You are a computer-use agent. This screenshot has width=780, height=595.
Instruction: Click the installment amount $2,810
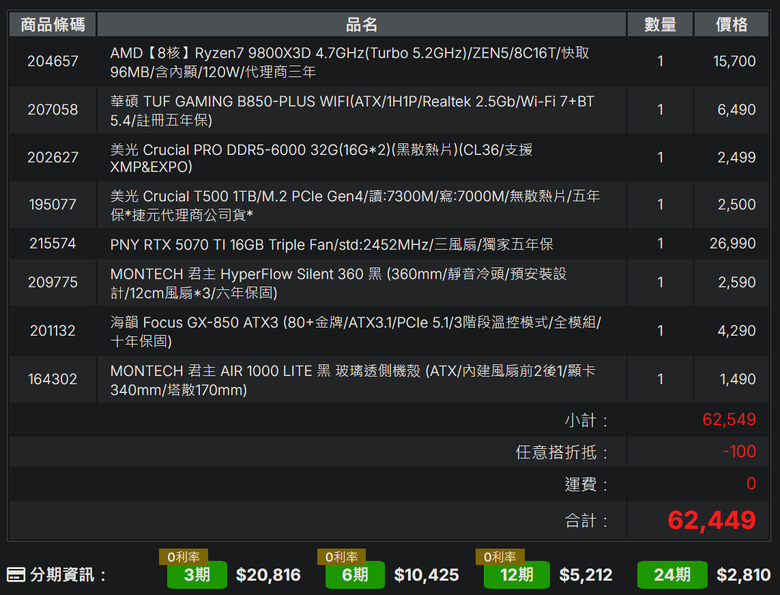[x=743, y=575]
